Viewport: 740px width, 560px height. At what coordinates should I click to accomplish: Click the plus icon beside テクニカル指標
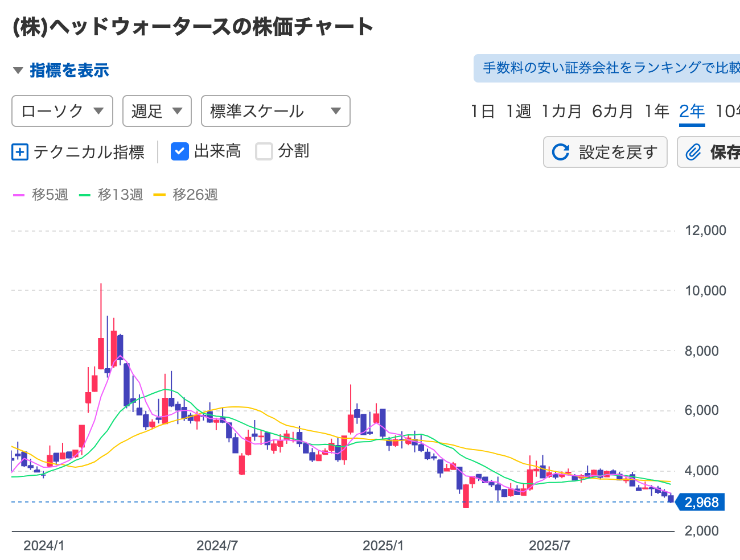tap(20, 153)
